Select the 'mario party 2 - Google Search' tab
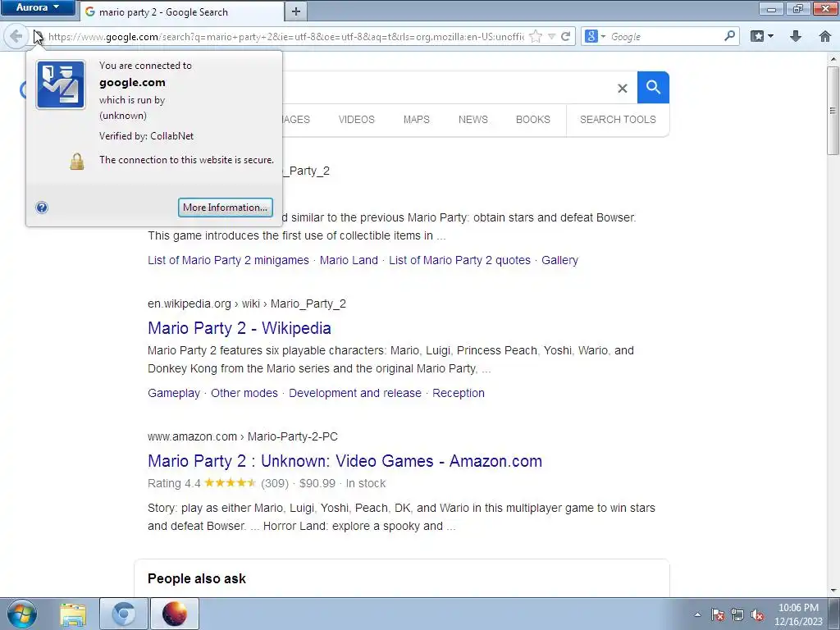Screen dimensions: 840x630 tap(181, 11)
